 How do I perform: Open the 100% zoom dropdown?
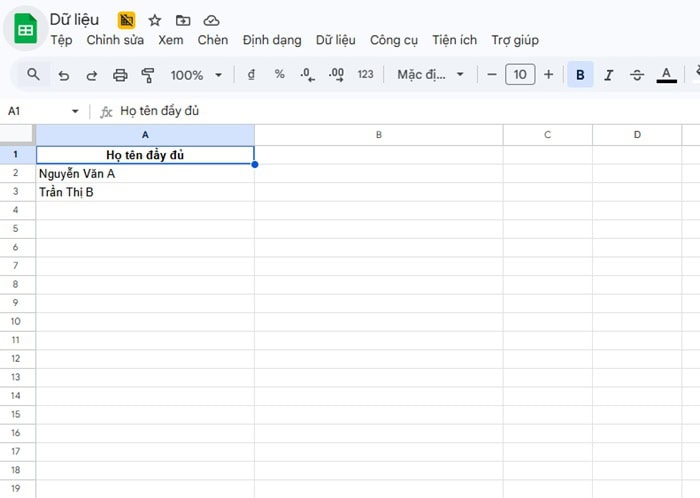(x=194, y=75)
